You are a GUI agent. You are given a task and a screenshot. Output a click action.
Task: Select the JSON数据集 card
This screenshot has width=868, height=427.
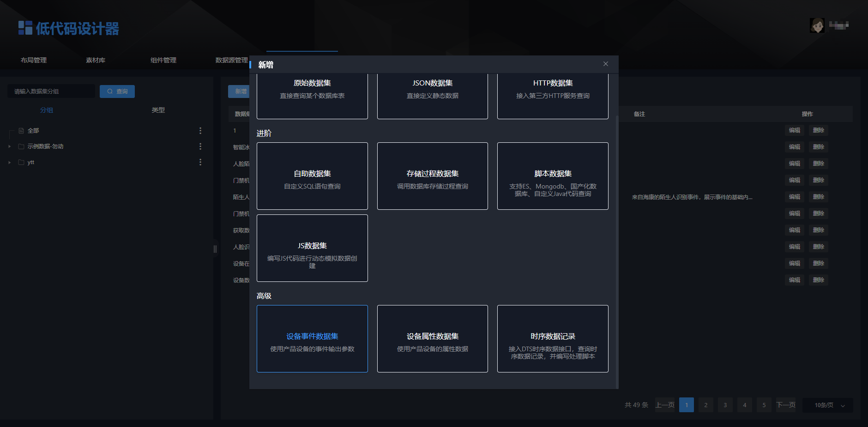[433, 96]
